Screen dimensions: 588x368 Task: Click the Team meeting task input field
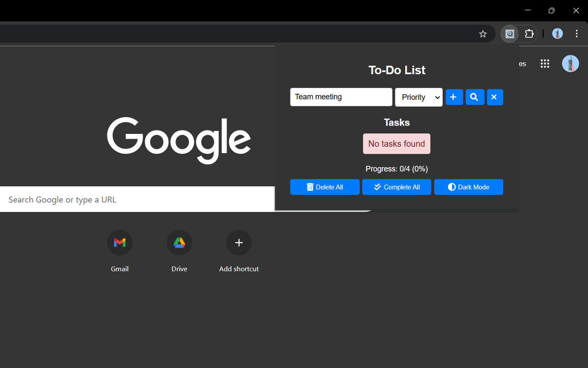point(341,97)
